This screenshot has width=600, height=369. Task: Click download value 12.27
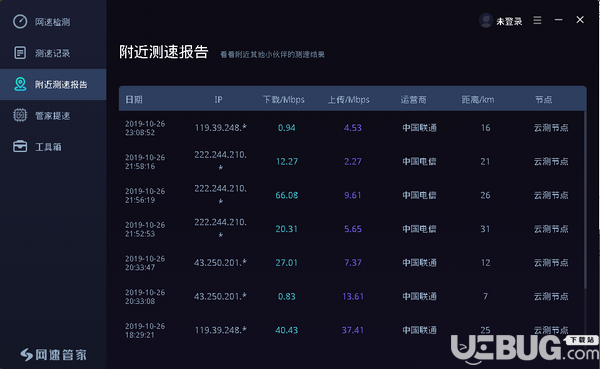pyautogui.click(x=287, y=162)
